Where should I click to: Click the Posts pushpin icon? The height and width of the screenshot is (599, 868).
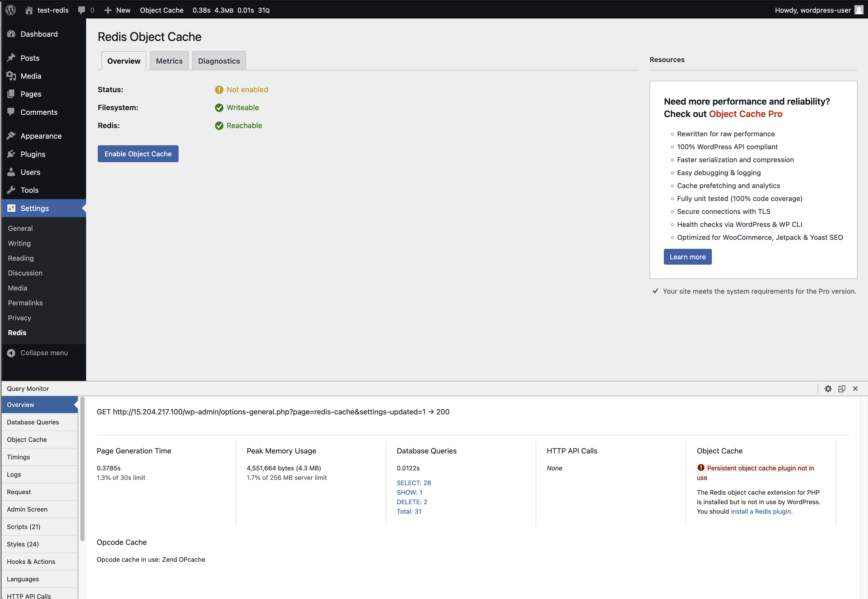11,58
